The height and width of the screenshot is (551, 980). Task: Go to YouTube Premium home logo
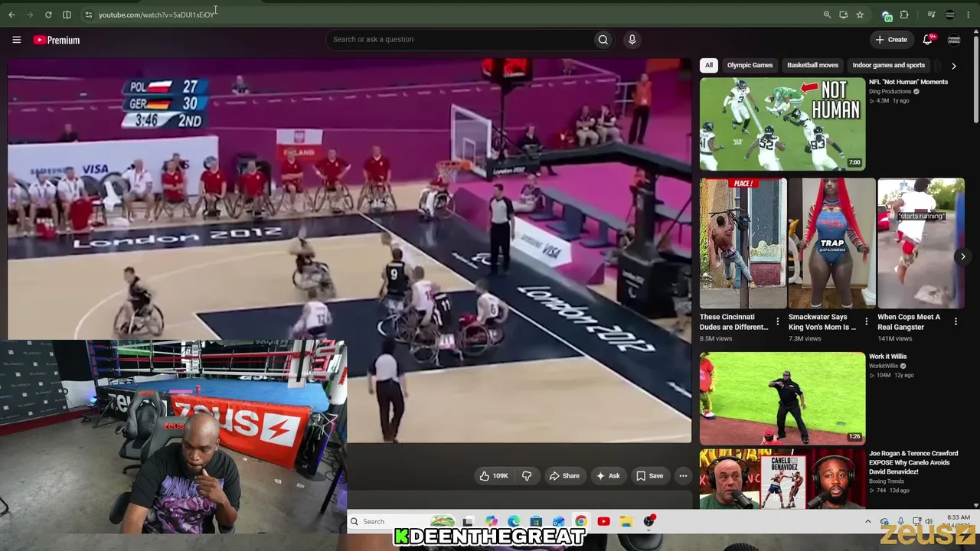coord(57,40)
